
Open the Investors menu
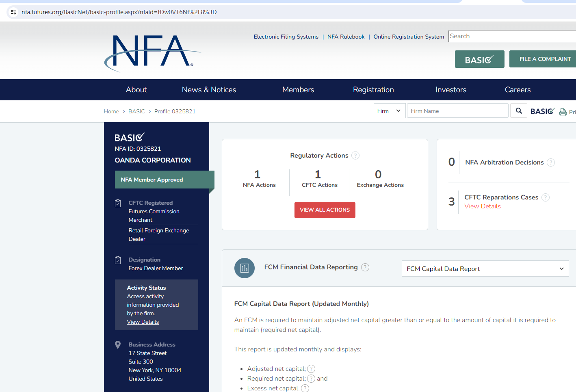pos(451,90)
